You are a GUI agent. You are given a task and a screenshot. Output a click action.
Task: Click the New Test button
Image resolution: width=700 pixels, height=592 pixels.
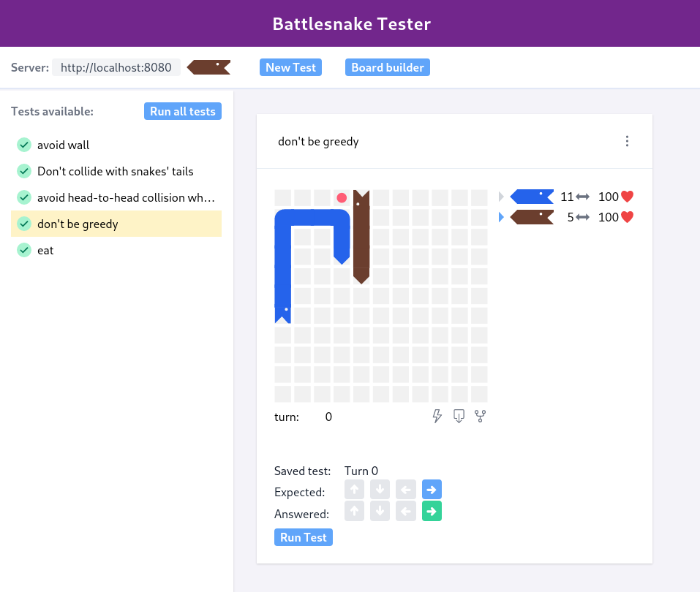290,67
